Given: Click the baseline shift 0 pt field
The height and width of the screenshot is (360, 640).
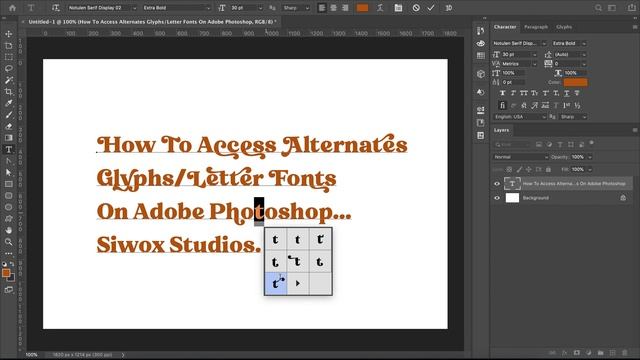Looking at the screenshot, I should click(x=513, y=82).
